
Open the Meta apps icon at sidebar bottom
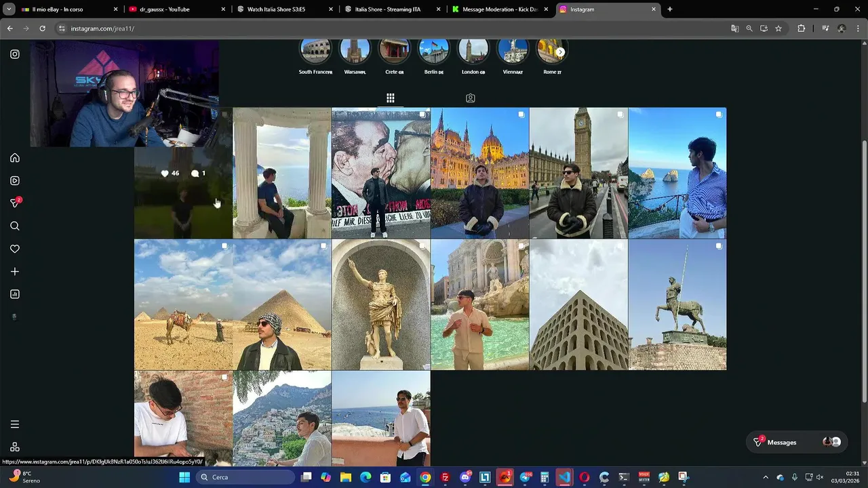coord(15,447)
